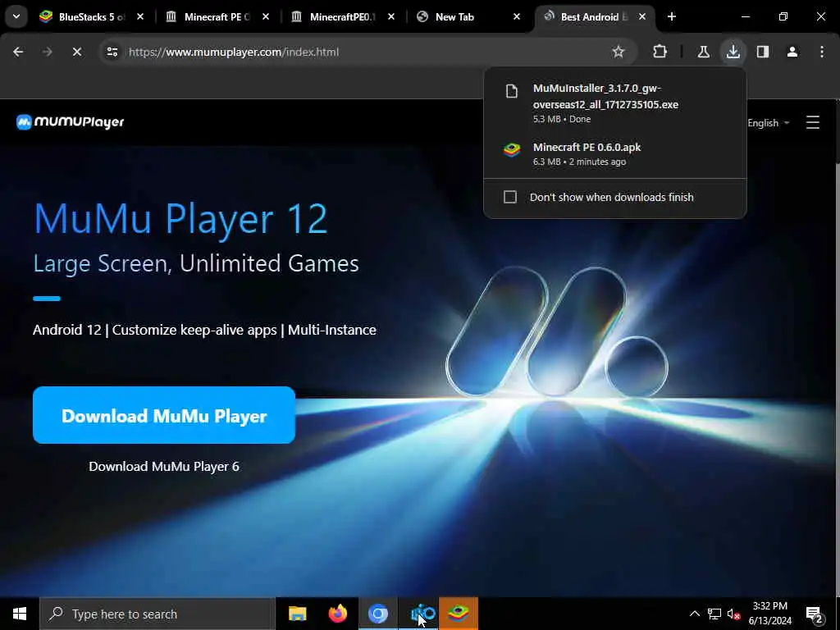840x630 pixels.
Task: Open File Explorer from the taskbar
Action: point(297,614)
